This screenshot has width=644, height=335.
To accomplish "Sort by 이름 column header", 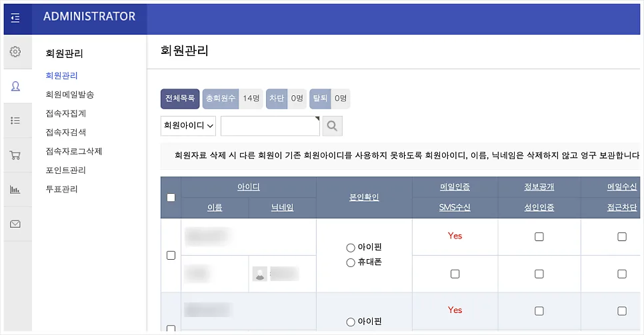I will pyautogui.click(x=215, y=207).
